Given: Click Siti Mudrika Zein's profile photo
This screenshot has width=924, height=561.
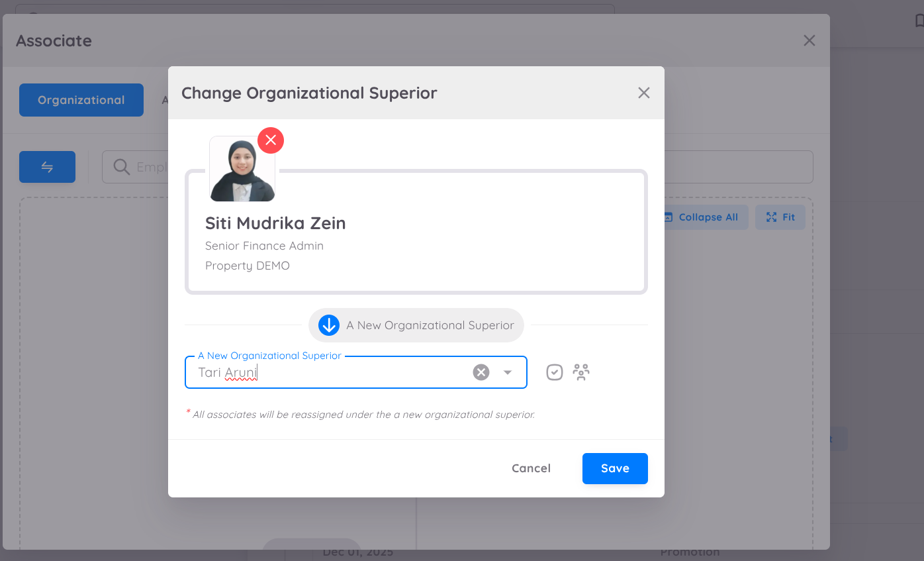Looking at the screenshot, I should (x=242, y=169).
